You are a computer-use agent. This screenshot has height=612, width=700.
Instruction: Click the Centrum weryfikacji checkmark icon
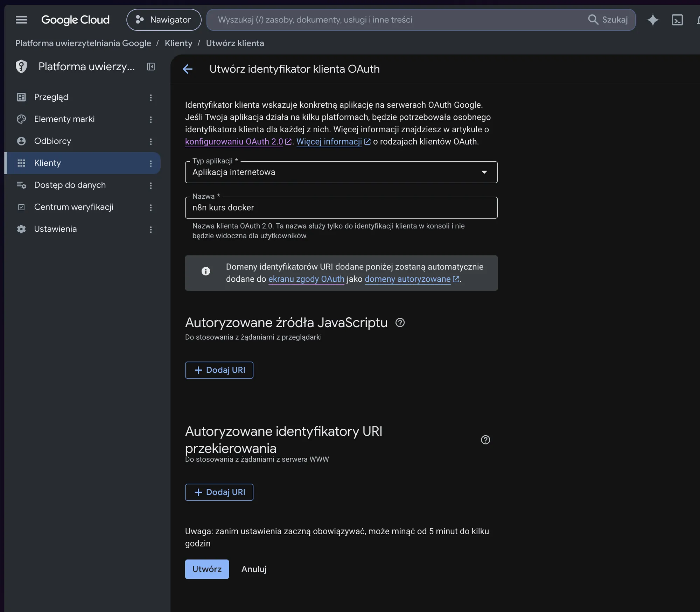point(21,207)
